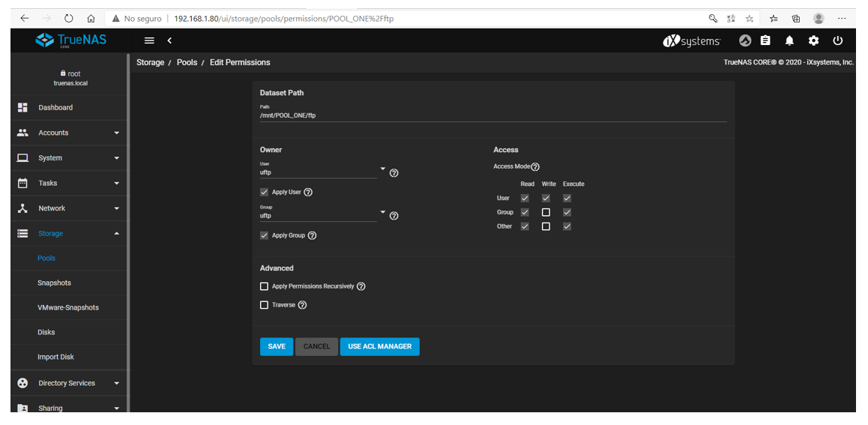Enable Group Write permission
This screenshot has height=425, width=868.
tap(546, 212)
